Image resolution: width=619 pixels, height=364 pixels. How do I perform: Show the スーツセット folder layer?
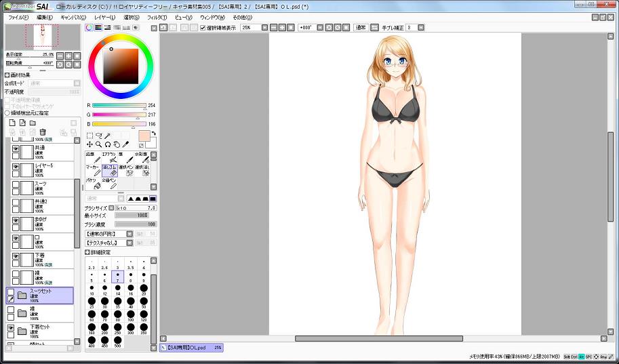tap(11, 292)
